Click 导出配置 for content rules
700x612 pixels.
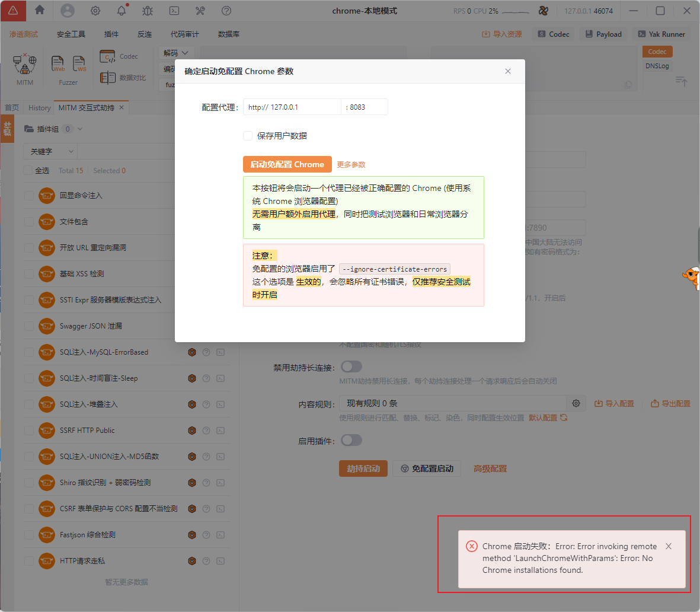tap(670, 403)
